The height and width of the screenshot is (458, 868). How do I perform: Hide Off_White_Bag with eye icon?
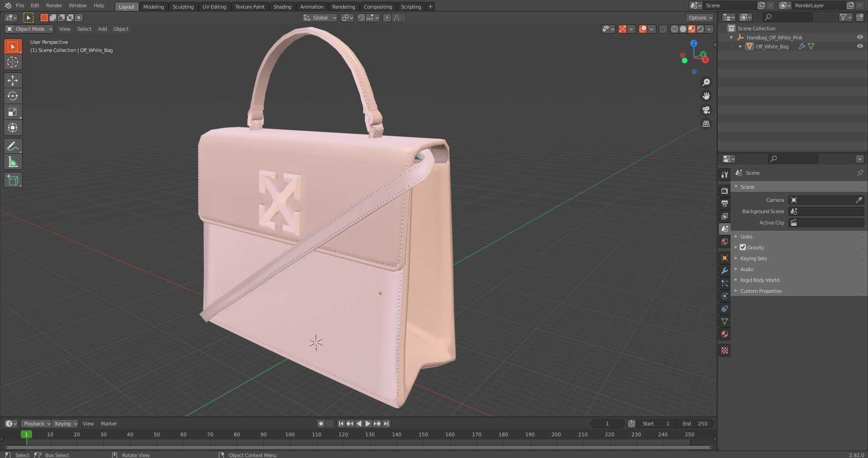860,46
